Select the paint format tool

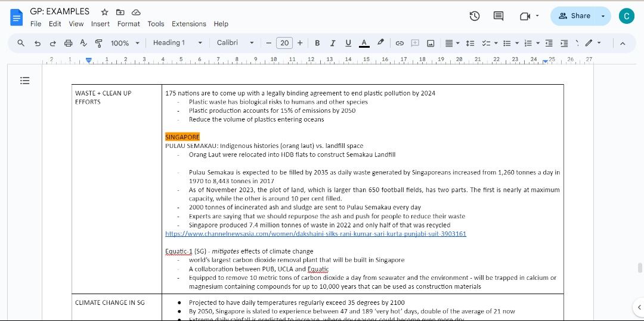click(98, 43)
